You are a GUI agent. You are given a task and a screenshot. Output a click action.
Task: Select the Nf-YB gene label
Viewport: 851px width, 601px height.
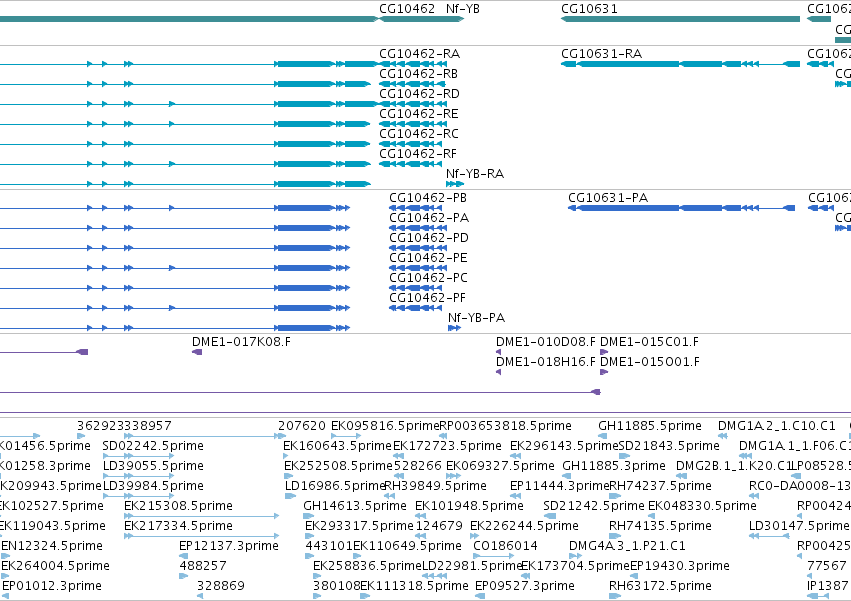tap(462, 9)
